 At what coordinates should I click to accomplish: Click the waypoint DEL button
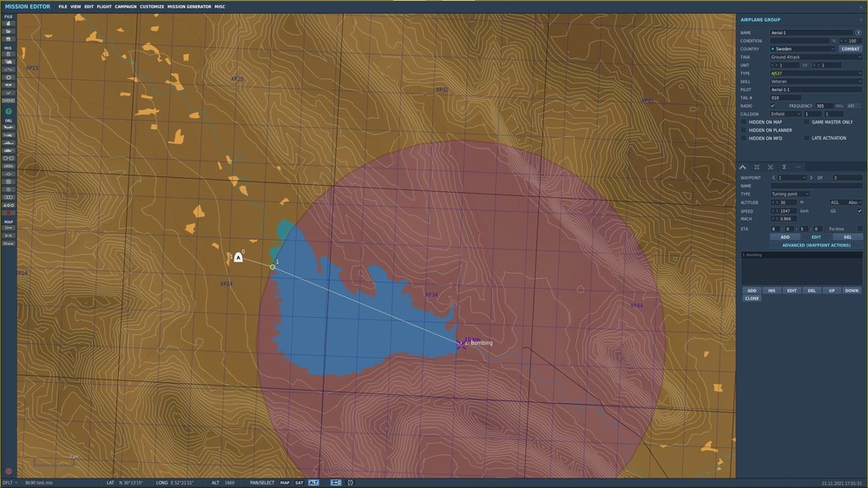click(x=847, y=237)
